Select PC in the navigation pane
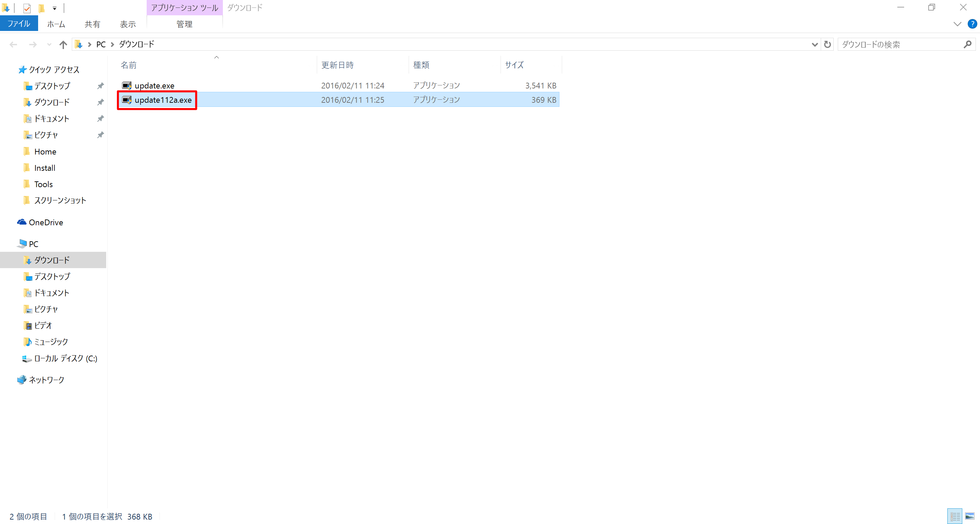980x524 pixels. (33, 244)
